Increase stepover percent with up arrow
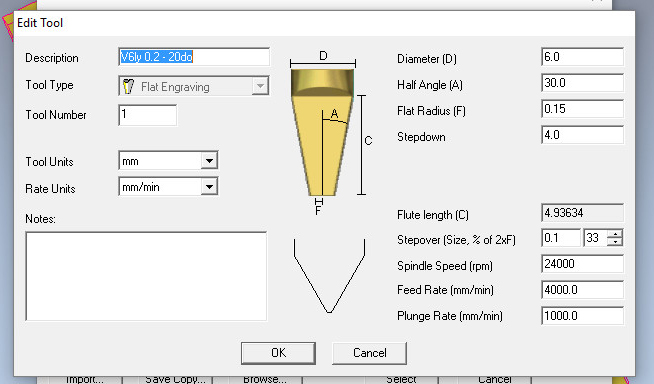Screen dimensions: 654x384 click(615, 234)
